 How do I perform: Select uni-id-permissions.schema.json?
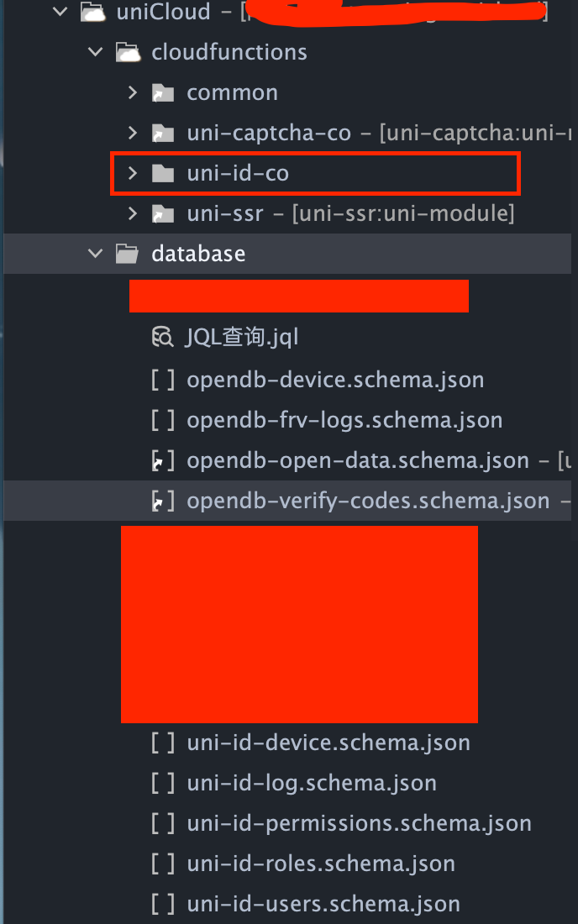click(360, 823)
